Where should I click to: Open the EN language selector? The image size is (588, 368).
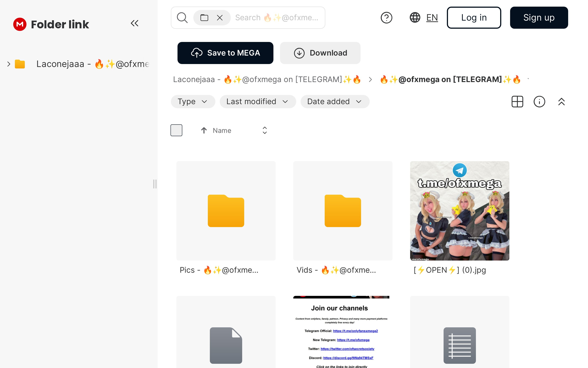[x=432, y=17]
